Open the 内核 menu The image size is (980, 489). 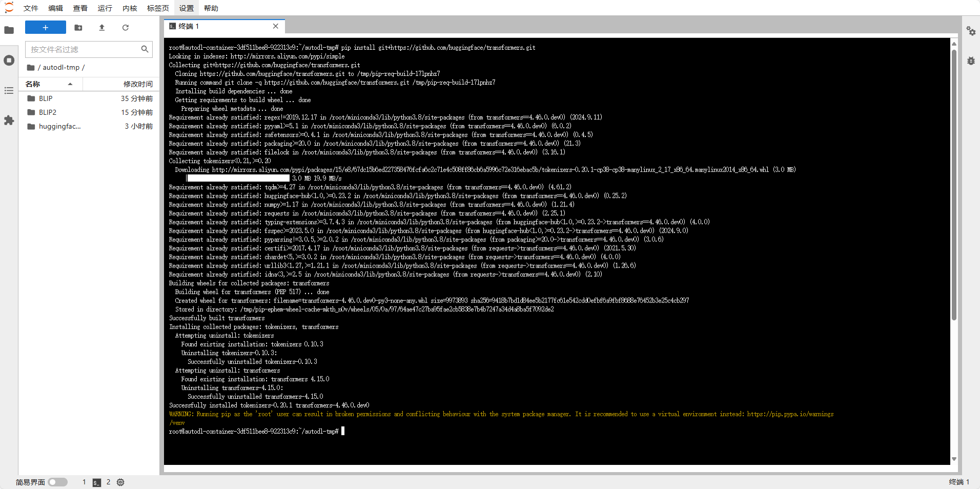tap(130, 8)
